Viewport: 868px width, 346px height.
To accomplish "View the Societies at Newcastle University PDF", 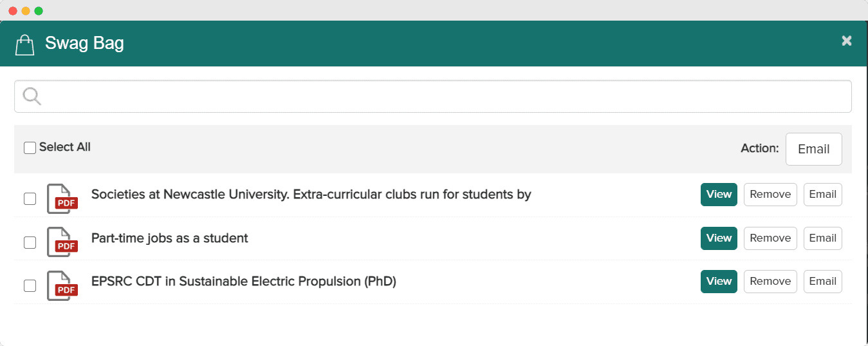I will 719,195.
